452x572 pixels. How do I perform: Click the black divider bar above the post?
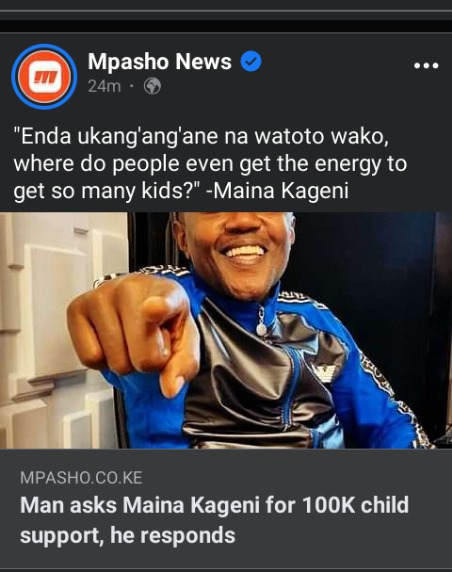tap(226, 26)
